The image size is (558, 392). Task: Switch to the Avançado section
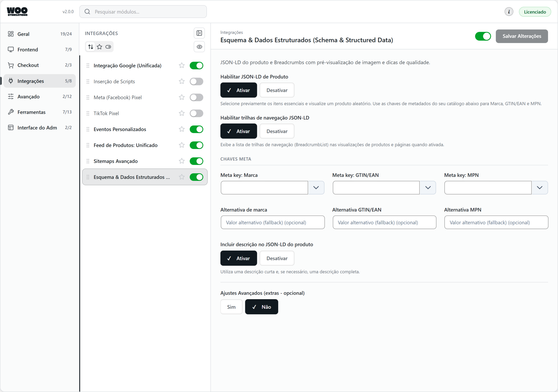point(40,97)
